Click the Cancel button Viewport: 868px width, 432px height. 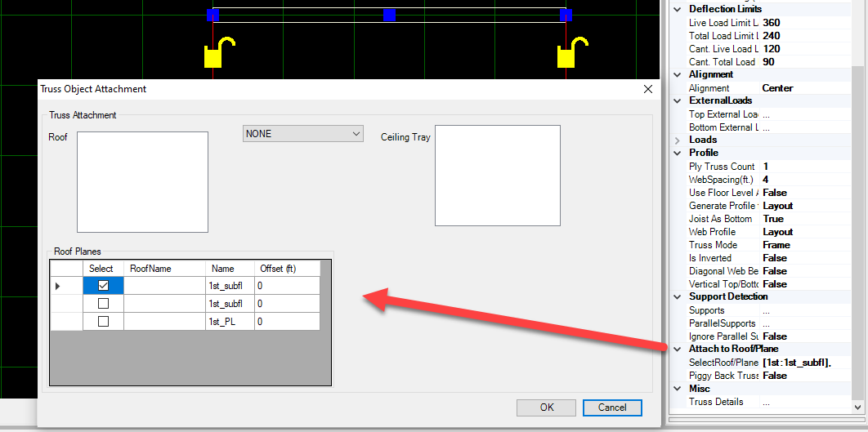point(612,408)
